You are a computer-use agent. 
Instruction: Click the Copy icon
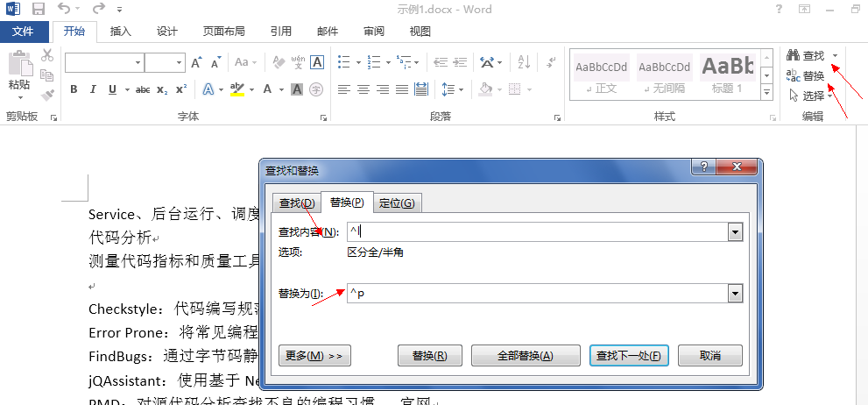click(x=47, y=75)
